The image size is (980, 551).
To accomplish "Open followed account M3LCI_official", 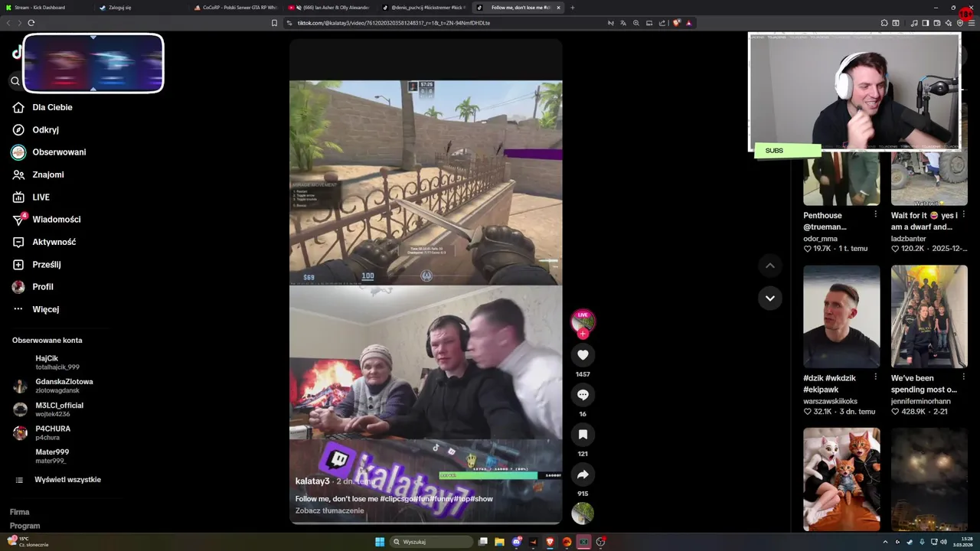I will pos(48,409).
